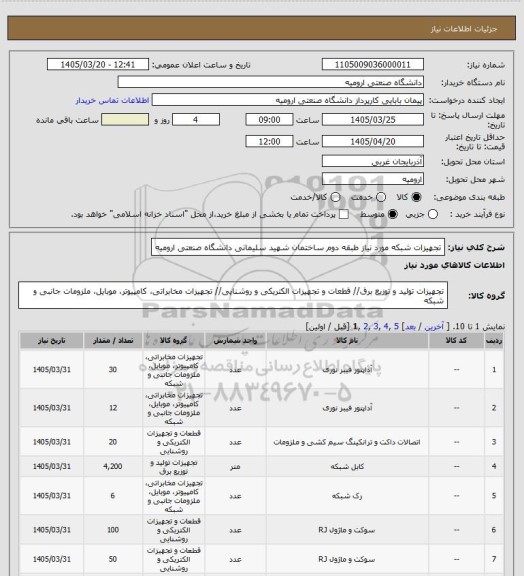Click quantity 100 in row 6
Viewport: 524px width, 576px height.
tap(113, 530)
